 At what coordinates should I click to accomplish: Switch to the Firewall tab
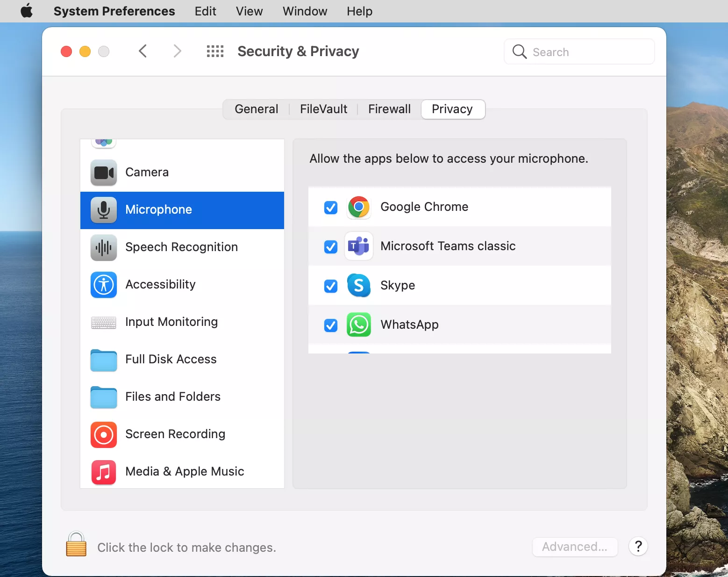389,109
